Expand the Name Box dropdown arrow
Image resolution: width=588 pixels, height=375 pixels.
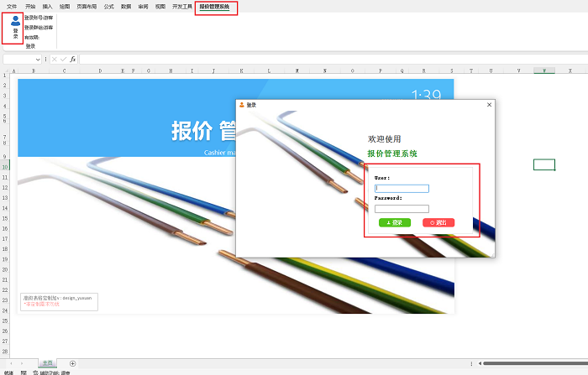pyautogui.click(x=38, y=60)
